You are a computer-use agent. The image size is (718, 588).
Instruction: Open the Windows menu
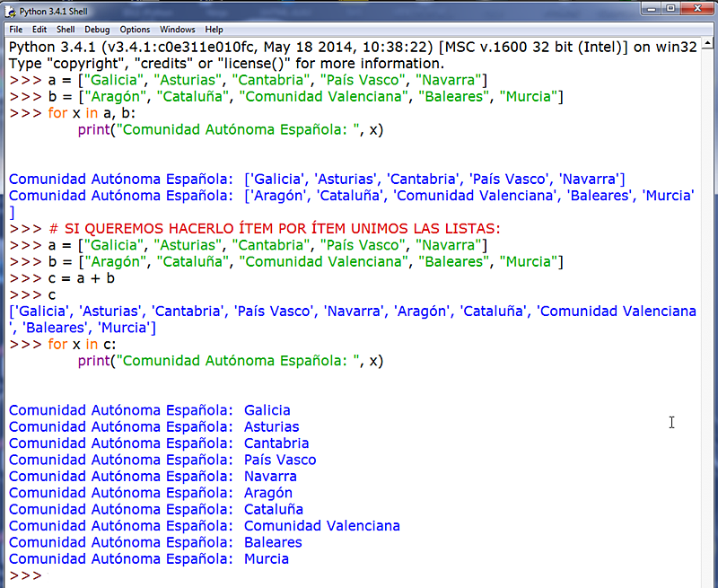coord(177,29)
